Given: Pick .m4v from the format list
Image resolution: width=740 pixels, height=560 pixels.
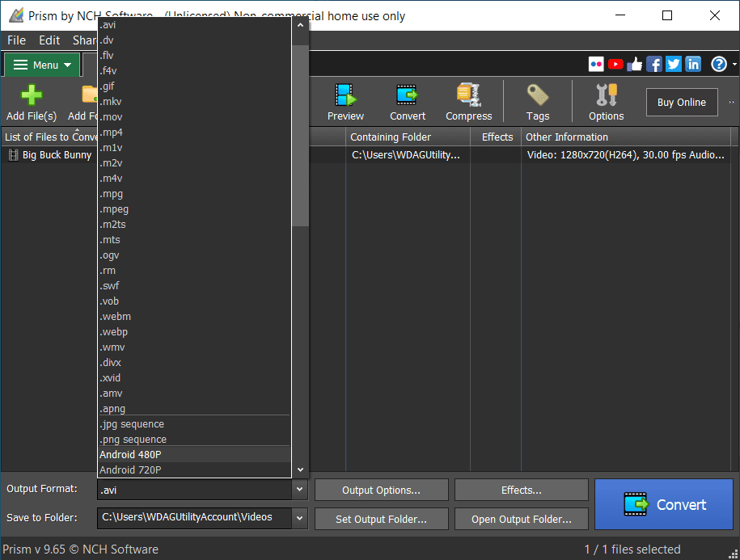Looking at the screenshot, I should [194, 178].
